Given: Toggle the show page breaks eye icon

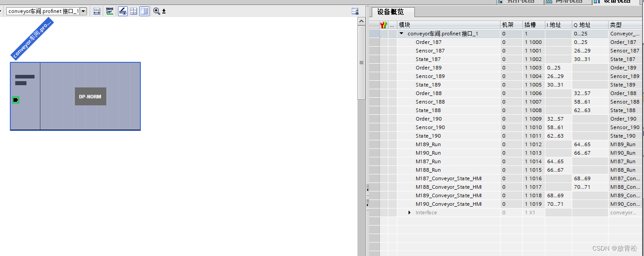Looking at the screenshot, I should [x=122, y=11].
